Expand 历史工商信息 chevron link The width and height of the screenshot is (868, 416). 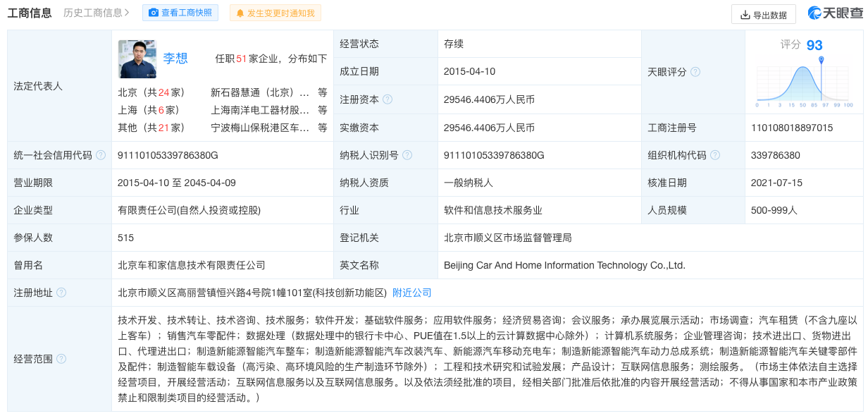(x=97, y=13)
